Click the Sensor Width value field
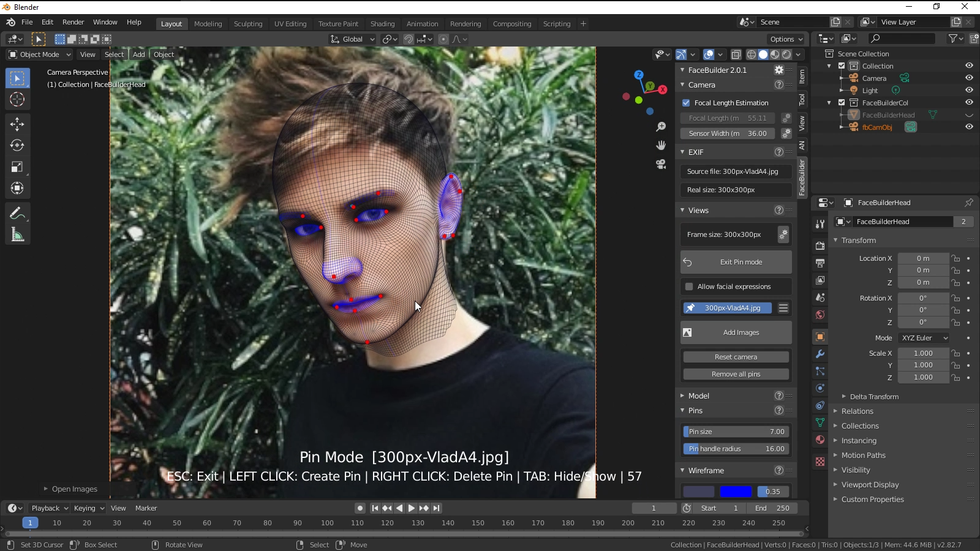The width and height of the screenshot is (980, 551). point(728,133)
